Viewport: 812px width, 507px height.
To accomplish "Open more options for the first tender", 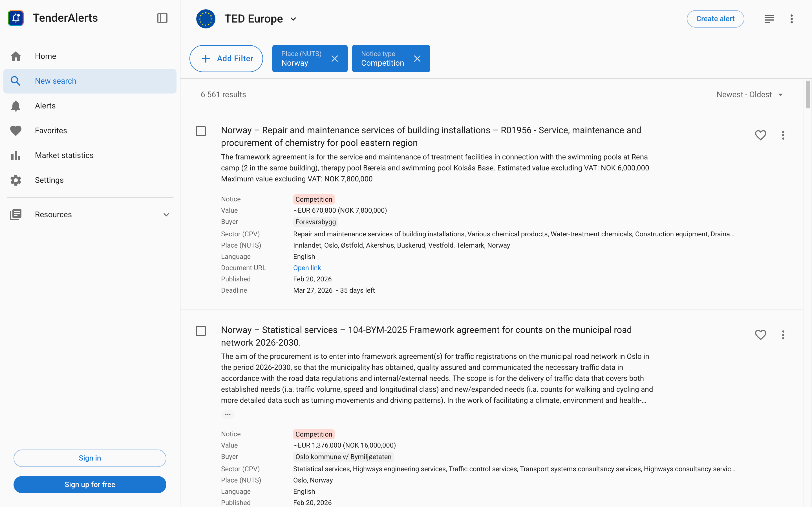I will click(783, 135).
